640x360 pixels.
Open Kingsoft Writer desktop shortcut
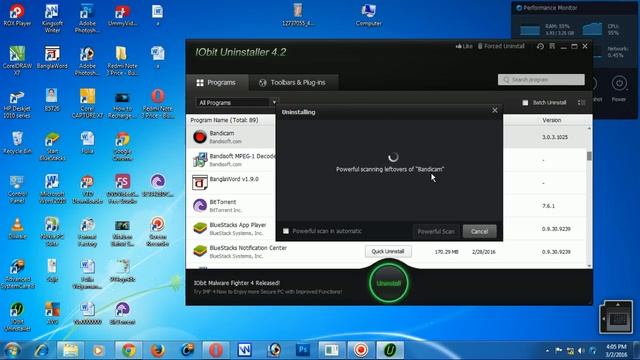click(x=52, y=18)
